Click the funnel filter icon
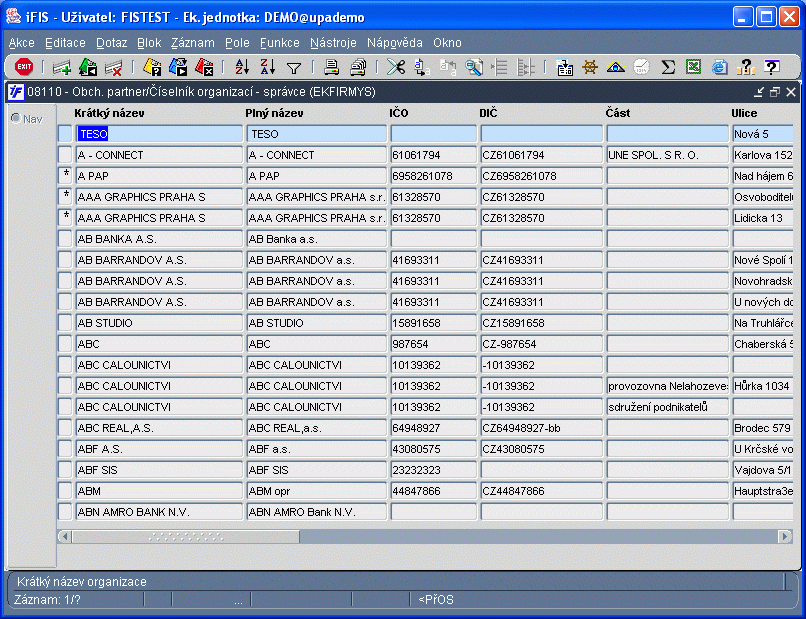 (x=294, y=68)
